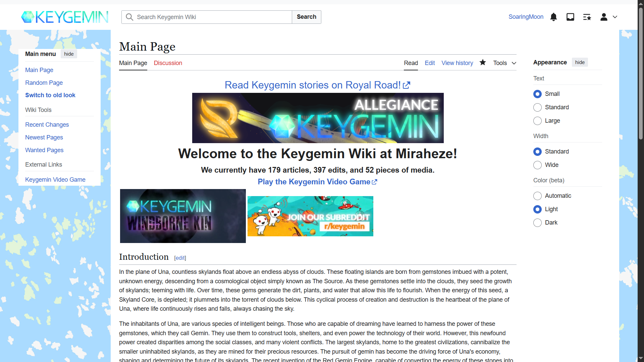
Task: Click the Keygemin logo
Action: 65,17
